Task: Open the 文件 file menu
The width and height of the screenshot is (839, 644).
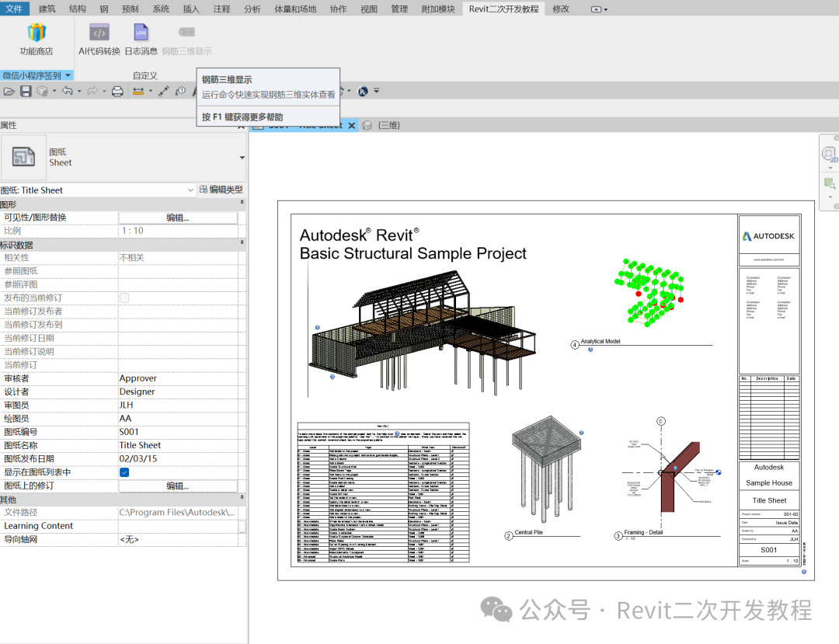Action: pos(14,9)
